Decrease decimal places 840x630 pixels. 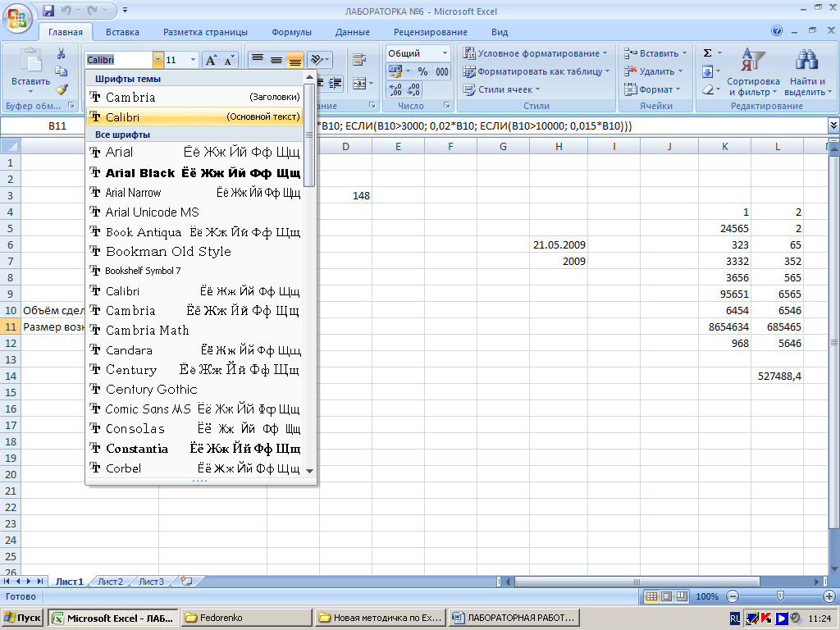click(413, 89)
